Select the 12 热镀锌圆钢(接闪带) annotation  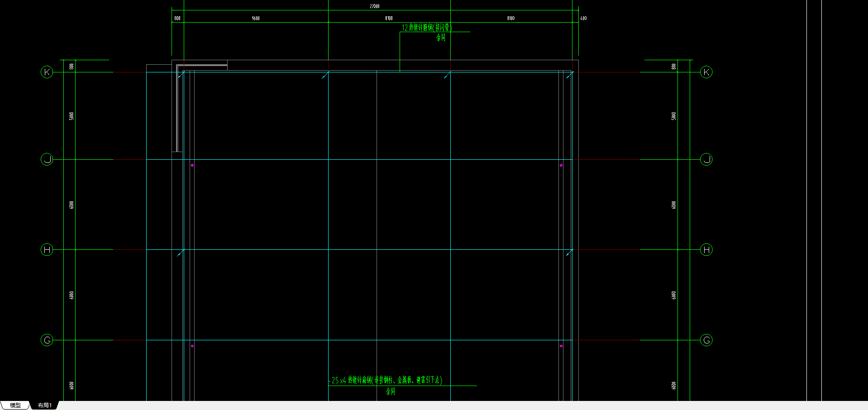[427, 27]
